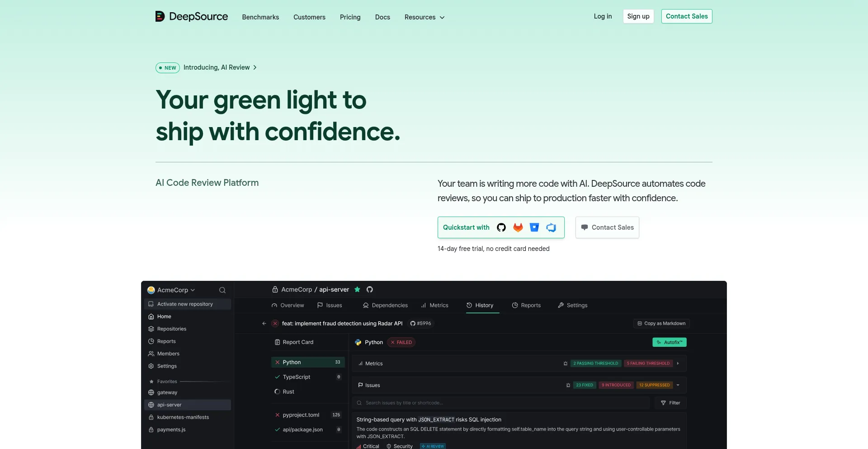Select the gateway favorite repository
Viewport: 868px width, 449px height.
188,392
